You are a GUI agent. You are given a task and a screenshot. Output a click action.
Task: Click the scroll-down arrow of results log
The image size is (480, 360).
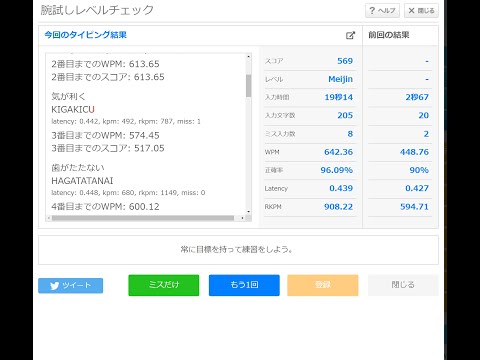[x=248, y=212]
